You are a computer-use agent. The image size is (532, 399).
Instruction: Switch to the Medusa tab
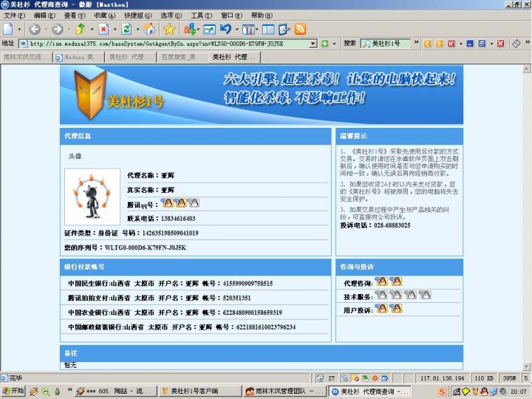pyautogui.click(x=79, y=57)
